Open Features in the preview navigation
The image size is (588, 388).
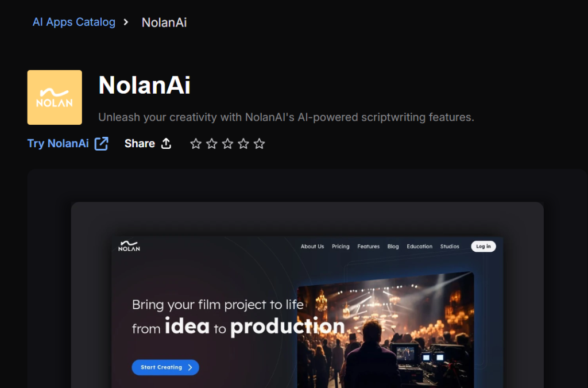click(368, 247)
